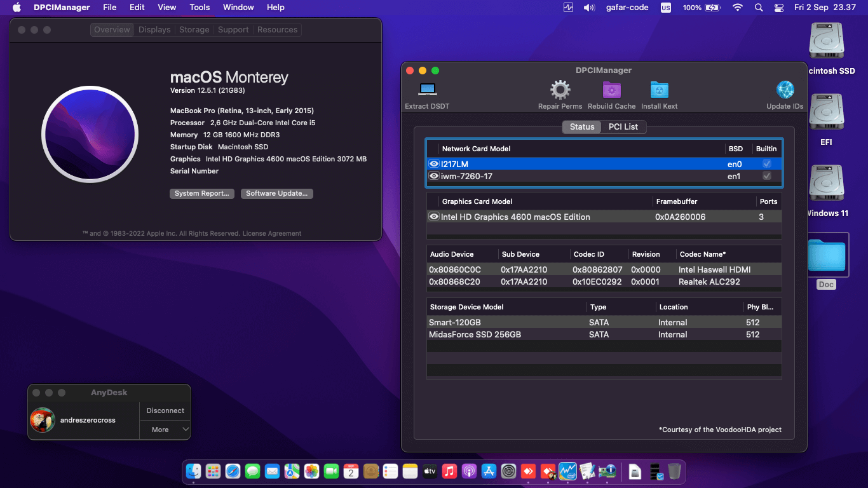Open Podcasts from the dock
This screenshot has width=868, height=488.
coord(469,471)
